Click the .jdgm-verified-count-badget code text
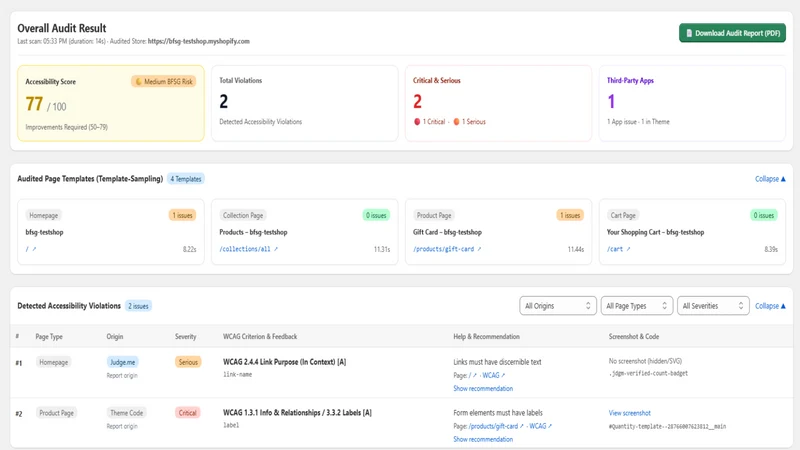This screenshot has height=450, width=800. pos(648,373)
